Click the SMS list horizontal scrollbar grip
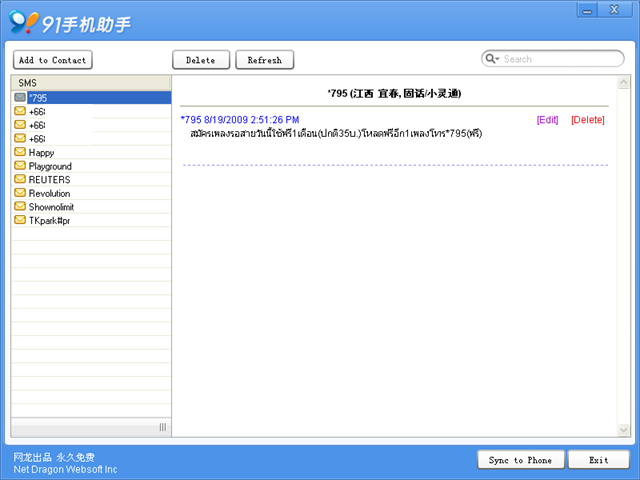640x480 pixels. (x=163, y=427)
